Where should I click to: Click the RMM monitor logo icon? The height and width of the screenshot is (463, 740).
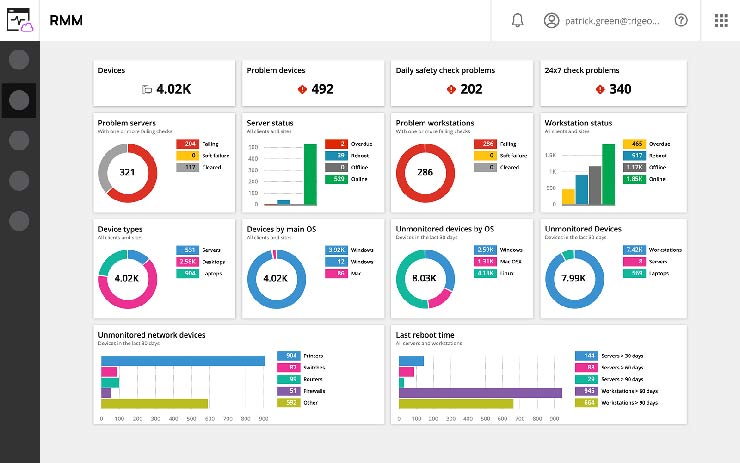(20, 20)
